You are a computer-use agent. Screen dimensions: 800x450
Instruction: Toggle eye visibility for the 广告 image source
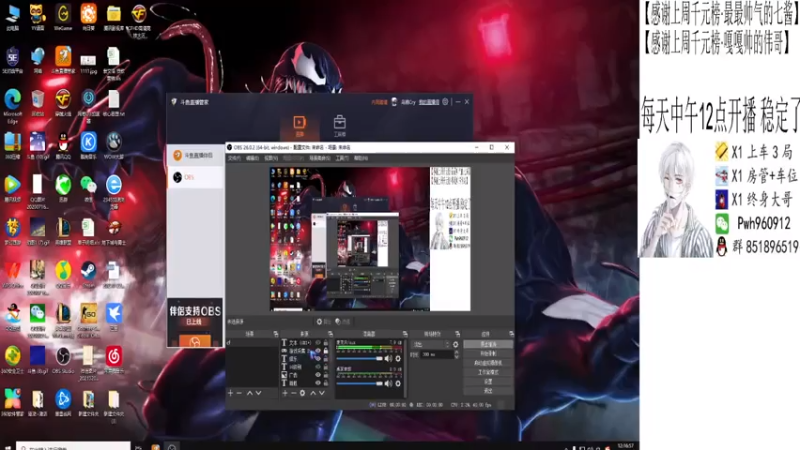pos(318,375)
